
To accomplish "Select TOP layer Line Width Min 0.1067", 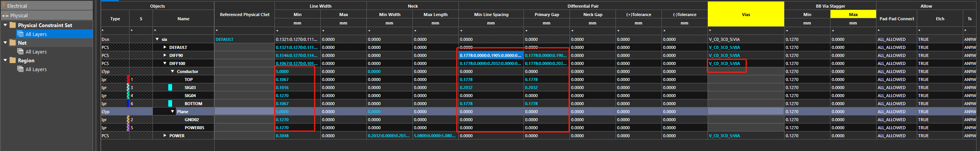I will (x=297, y=79).
